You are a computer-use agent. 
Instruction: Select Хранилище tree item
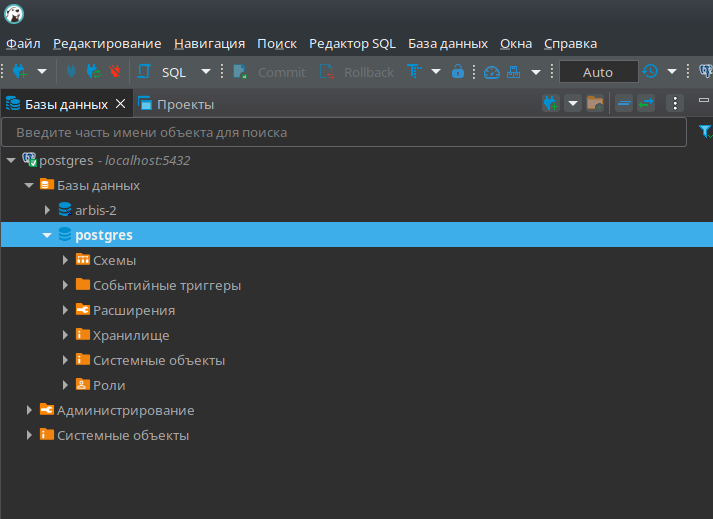[x=131, y=336]
